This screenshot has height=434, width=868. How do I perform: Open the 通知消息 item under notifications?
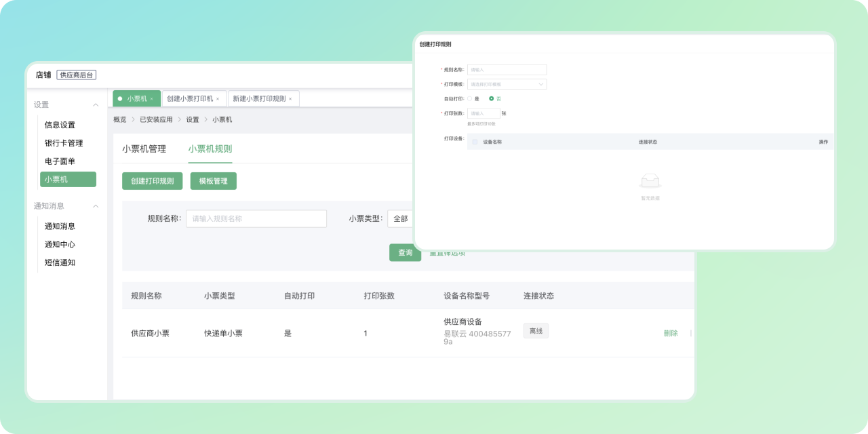click(60, 226)
